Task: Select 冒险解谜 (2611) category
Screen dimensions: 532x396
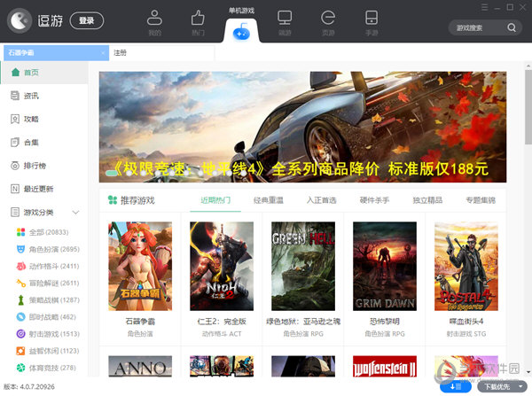Action: pos(48,283)
